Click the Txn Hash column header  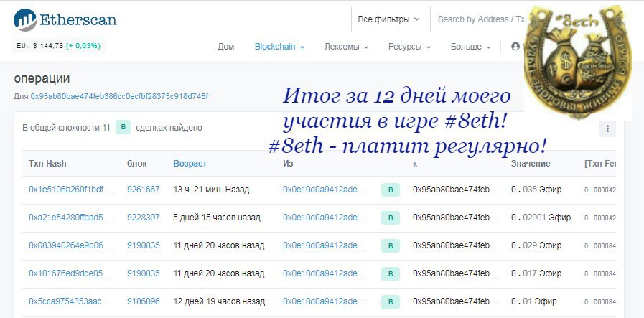tap(47, 164)
